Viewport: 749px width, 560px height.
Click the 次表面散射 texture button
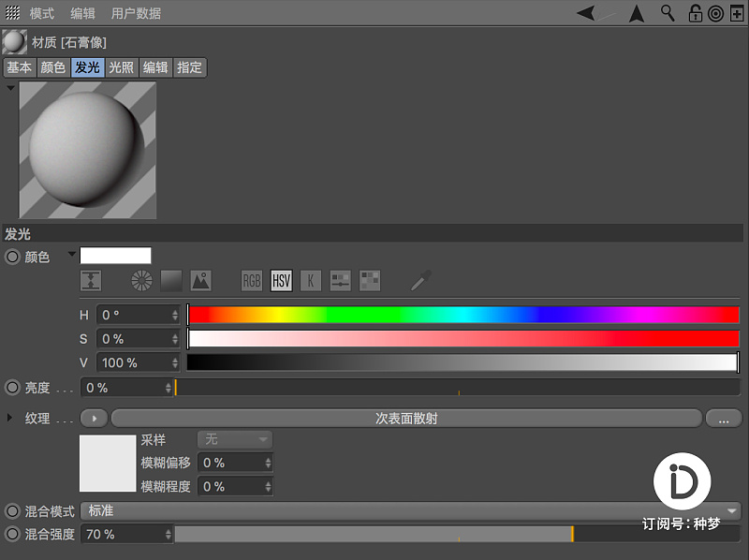[x=406, y=419]
